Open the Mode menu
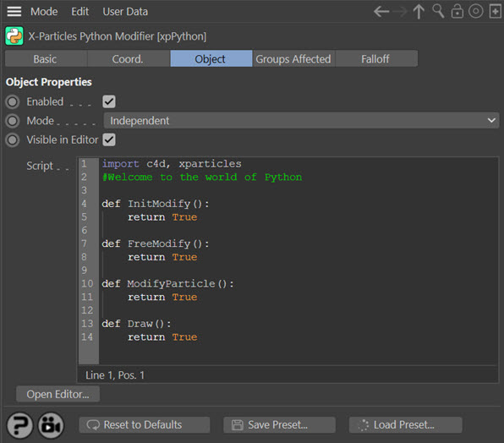 point(44,12)
